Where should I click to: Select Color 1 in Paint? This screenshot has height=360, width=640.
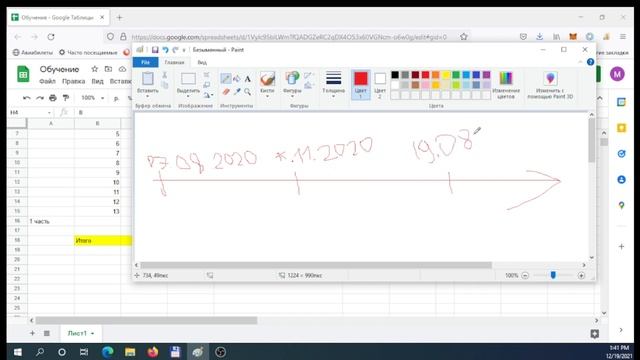(360, 85)
